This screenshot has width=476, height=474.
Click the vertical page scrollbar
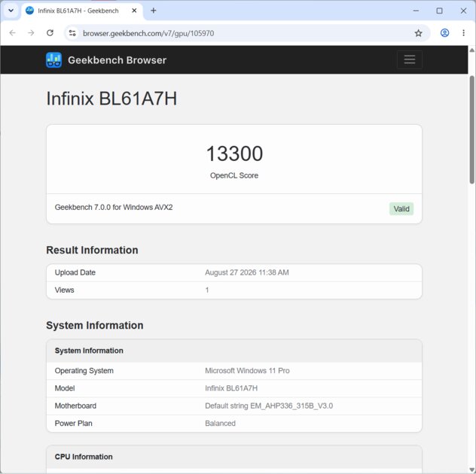(x=472, y=130)
